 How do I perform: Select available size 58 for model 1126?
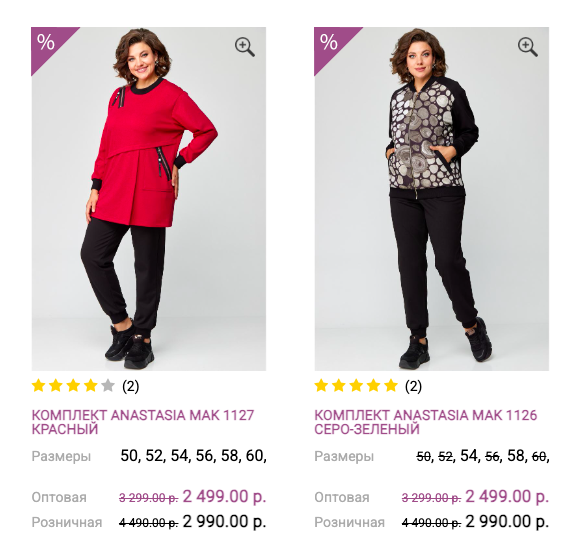point(516,456)
